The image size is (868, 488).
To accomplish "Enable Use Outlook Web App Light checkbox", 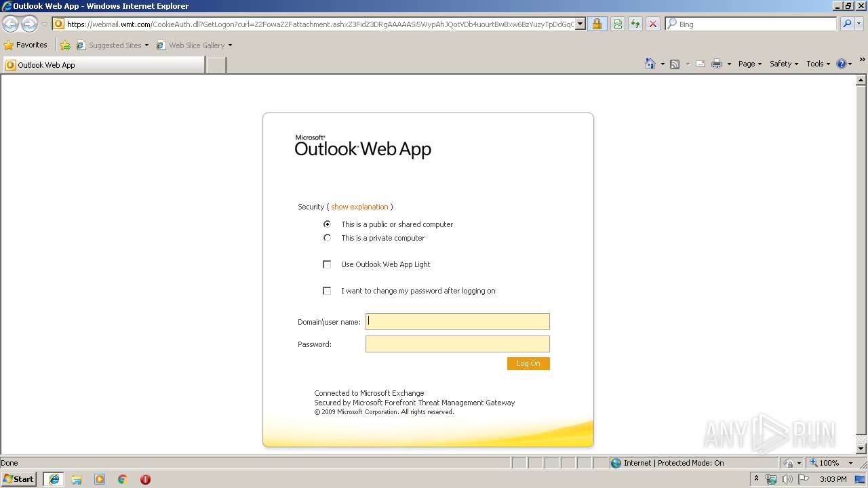I will (x=327, y=264).
